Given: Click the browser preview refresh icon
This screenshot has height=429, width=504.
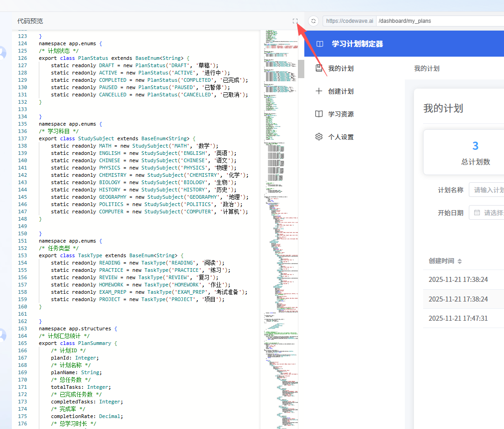Looking at the screenshot, I should 313,21.
